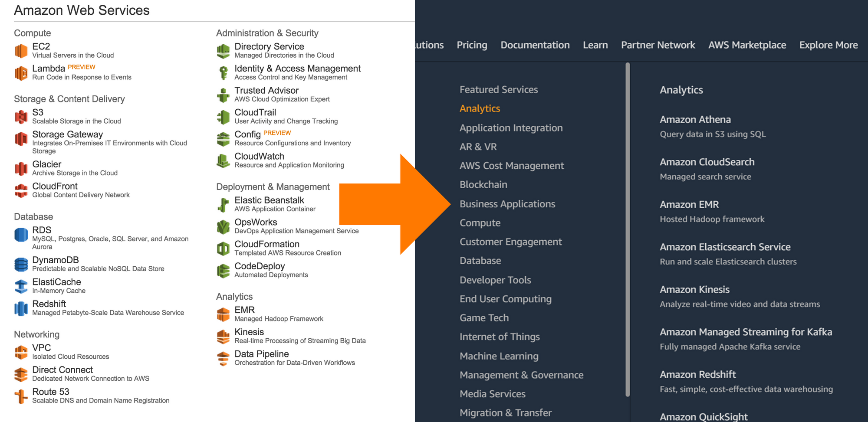This screenshot has width=868, height=422.
Task: Click the orange EC2 service icon
Action: (x=21, y=51)
